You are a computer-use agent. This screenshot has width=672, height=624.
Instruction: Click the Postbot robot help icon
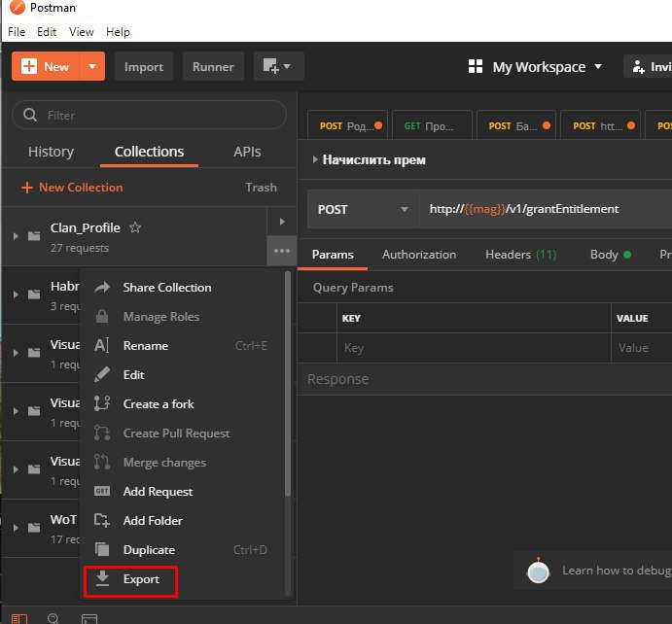tap(538, 571)
